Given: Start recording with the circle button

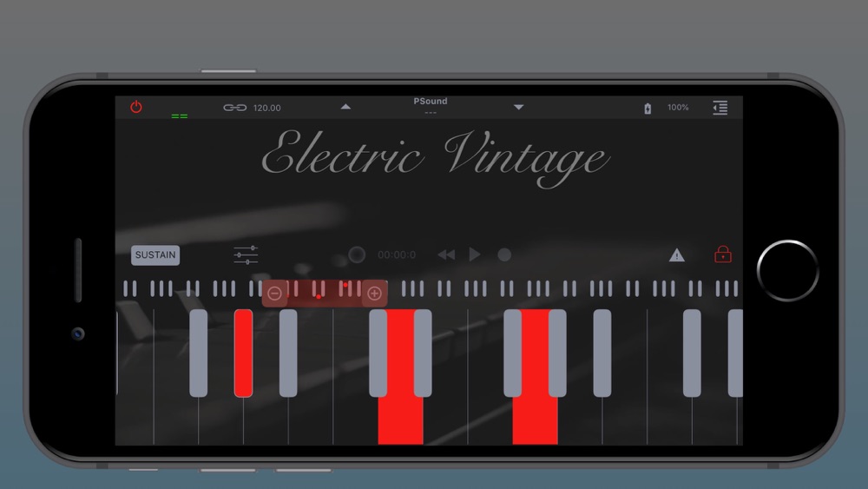Looking at the screenshot, I should pos(504,254).
